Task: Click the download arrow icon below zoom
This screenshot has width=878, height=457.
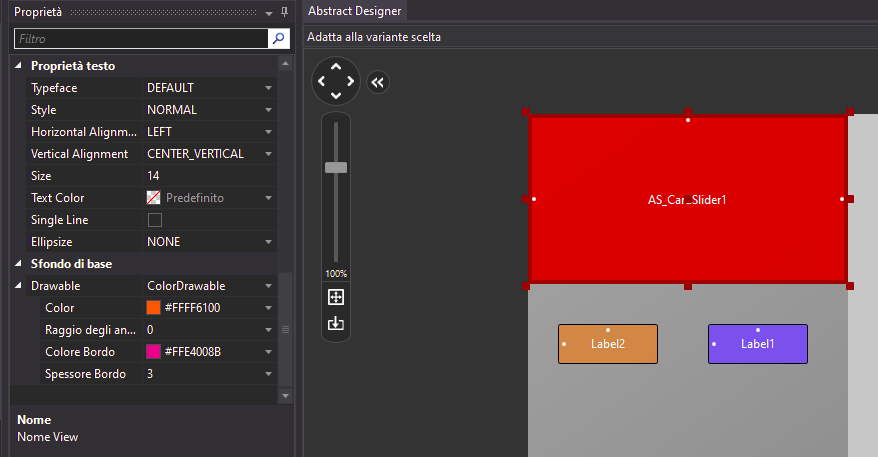Action: [x=336, y=323]
